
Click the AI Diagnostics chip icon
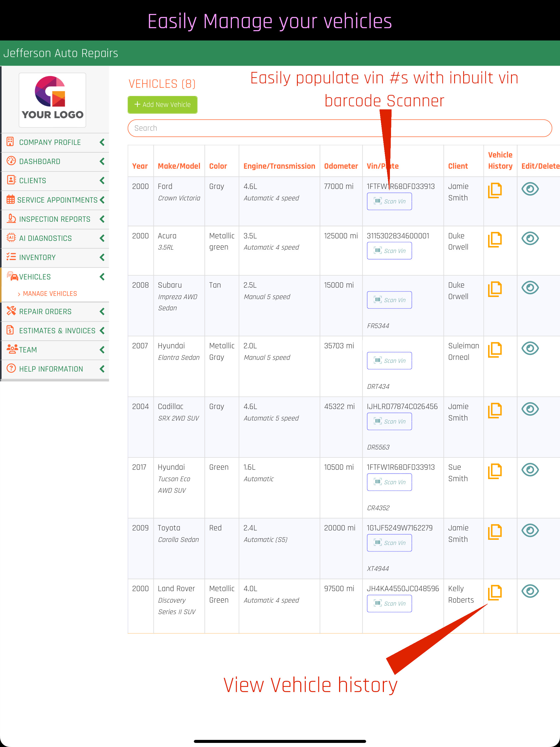coord(11,238)
